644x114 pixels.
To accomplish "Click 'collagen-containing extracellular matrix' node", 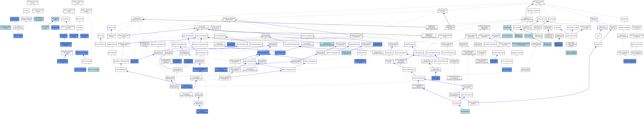I will (x=66, y=44).
